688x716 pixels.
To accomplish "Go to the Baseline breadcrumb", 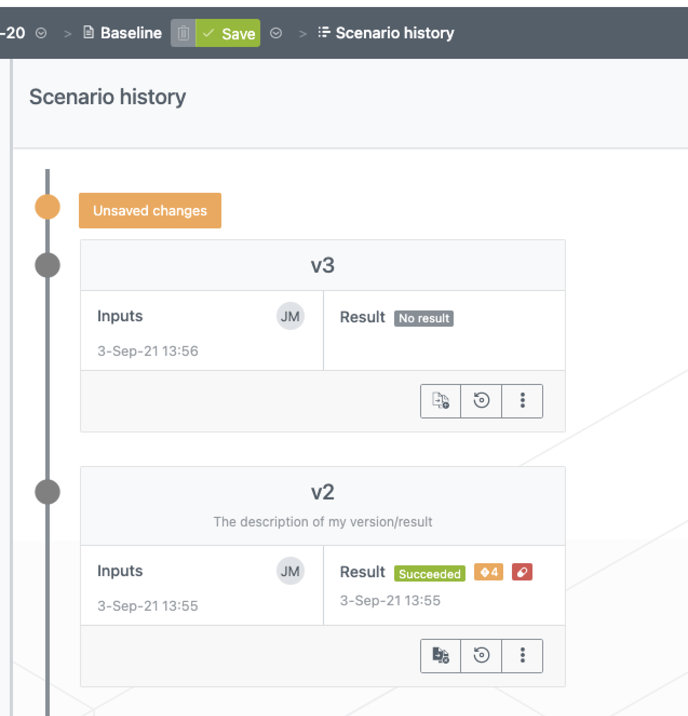I will click(x=122, y=33).
